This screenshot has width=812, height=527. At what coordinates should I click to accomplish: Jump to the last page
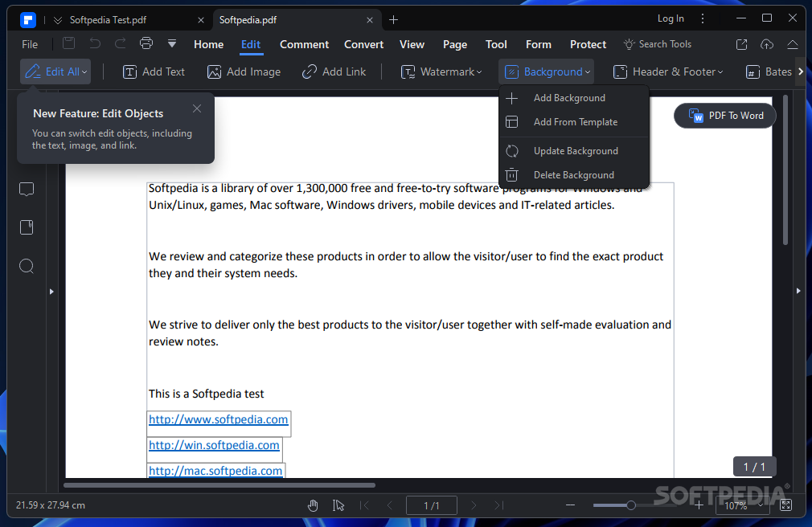tap(498, 505)
